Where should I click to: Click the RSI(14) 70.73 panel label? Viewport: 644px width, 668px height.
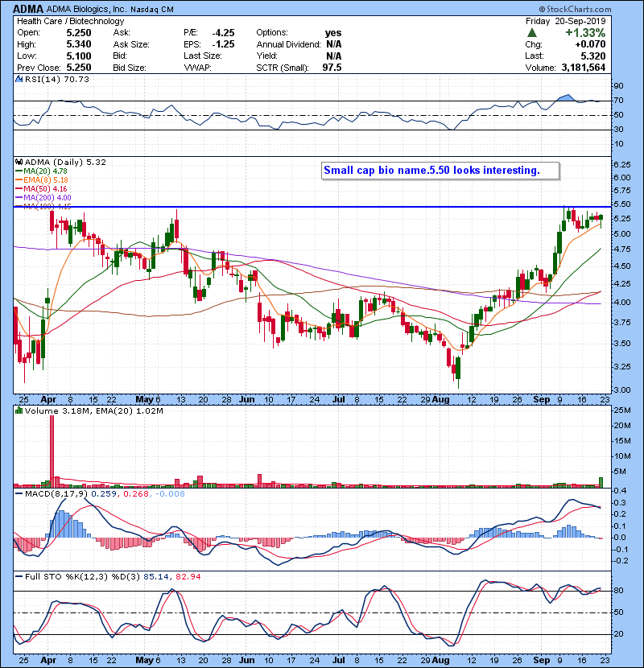[x=56, y=79]
